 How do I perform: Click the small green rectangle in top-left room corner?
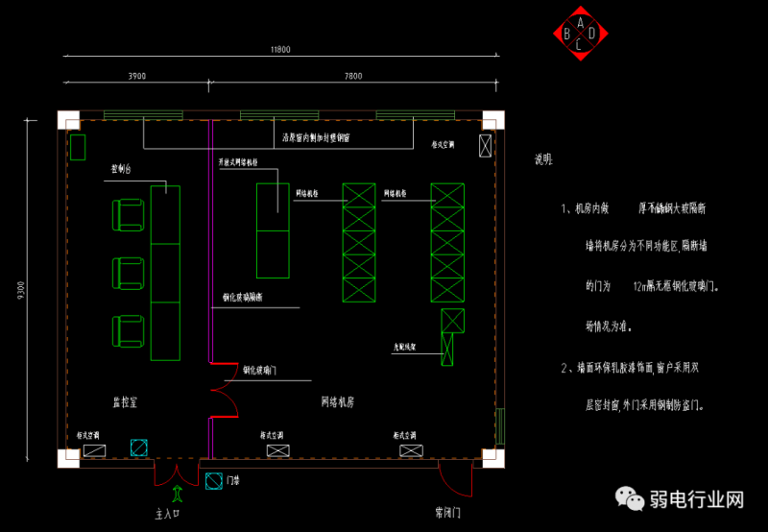click(x=78, y=147)
